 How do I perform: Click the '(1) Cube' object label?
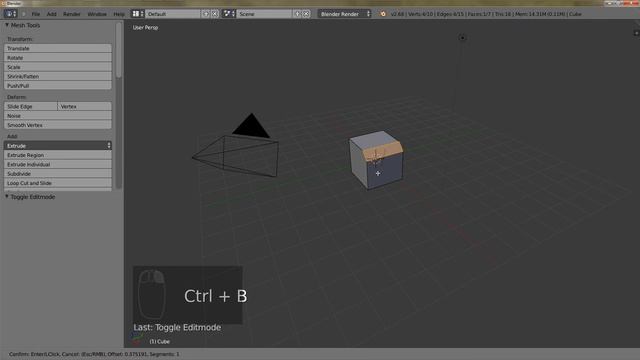pyautogui.click(x=160, y=342)
